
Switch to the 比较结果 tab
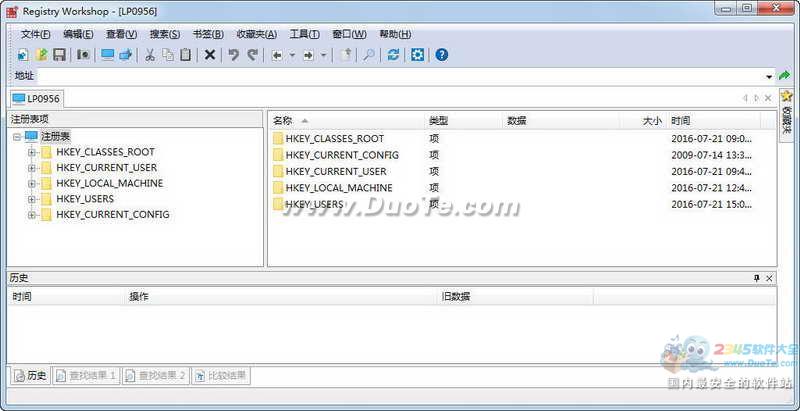point(221,376)
